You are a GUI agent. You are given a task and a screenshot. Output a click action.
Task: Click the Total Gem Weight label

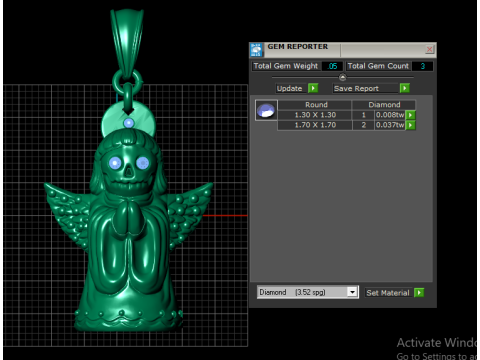[286, 66]
